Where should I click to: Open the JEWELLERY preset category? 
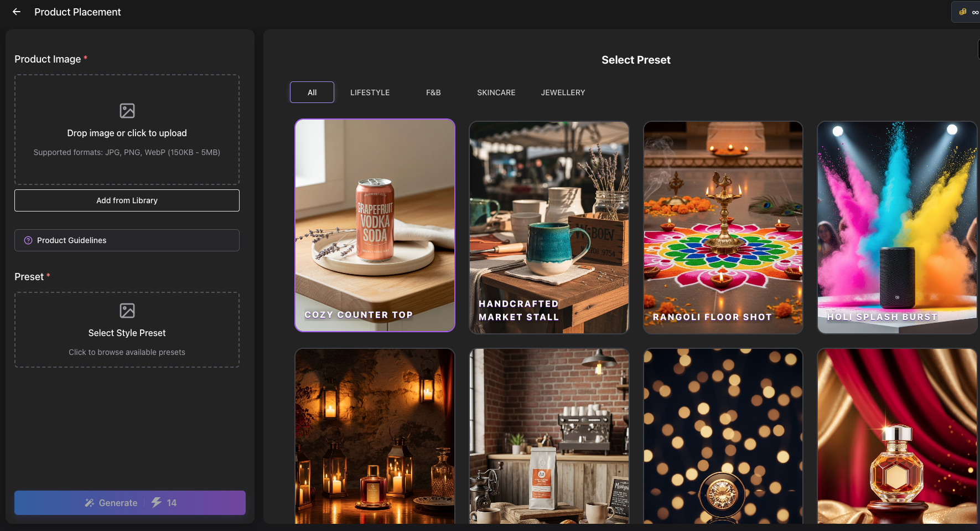[563, 92]
